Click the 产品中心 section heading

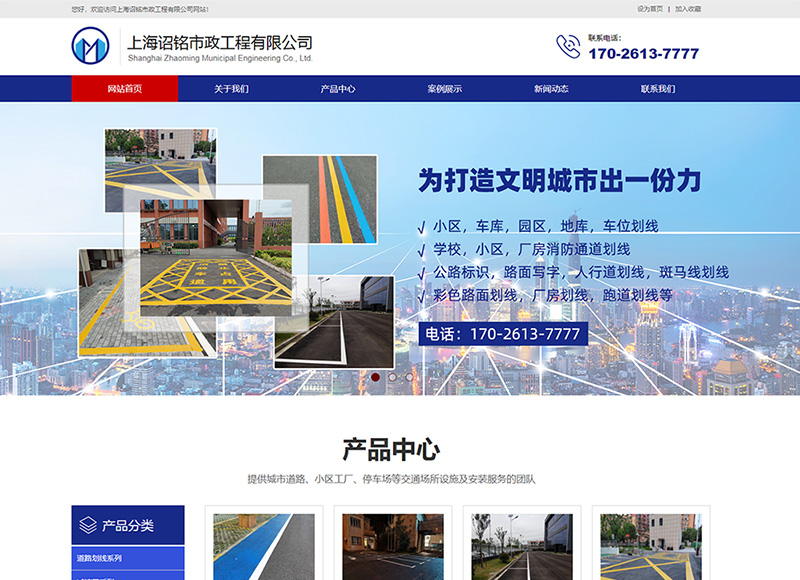point(391,449)
